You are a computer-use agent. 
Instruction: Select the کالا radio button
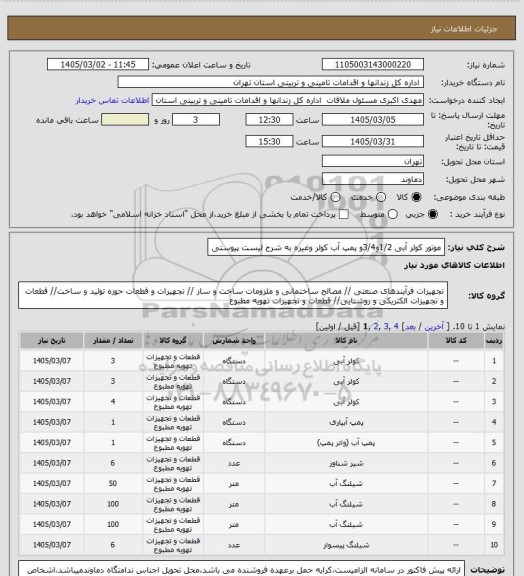pyautogui.click(x=416, y=197)
